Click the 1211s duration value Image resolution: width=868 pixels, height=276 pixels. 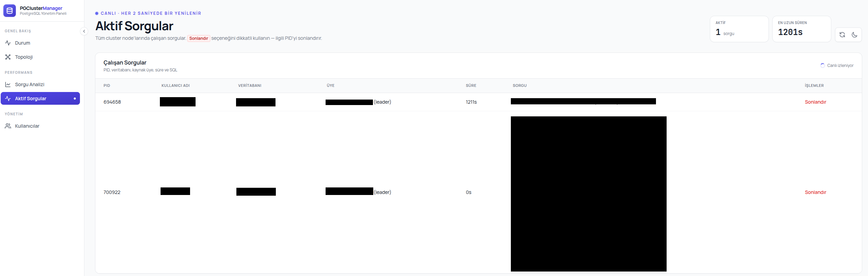[471, 102]
